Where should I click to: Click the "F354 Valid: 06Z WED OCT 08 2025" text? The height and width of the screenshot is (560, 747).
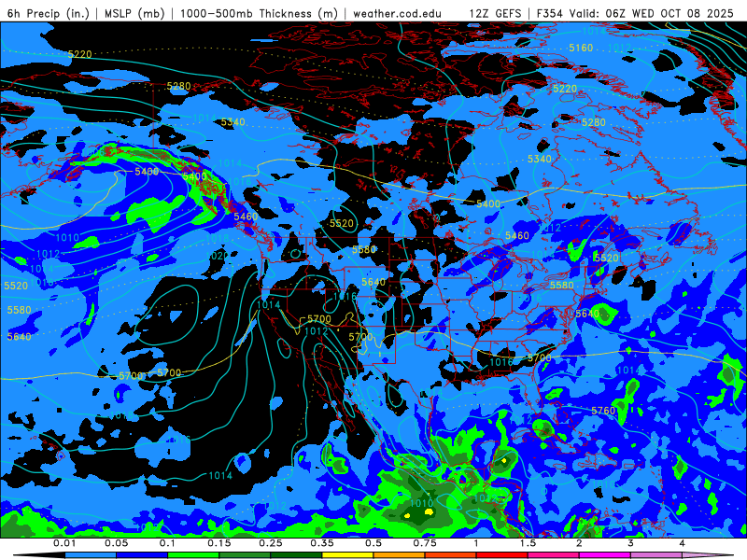click(635, 13)
